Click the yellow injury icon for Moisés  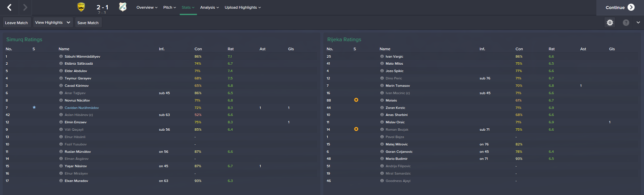[356, 100]
